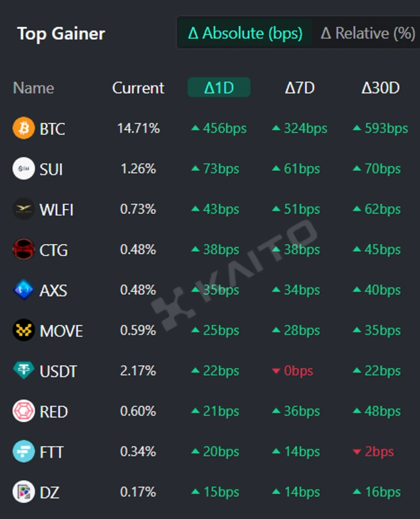Click the USDT Tether icon
This screenshot has height=519, width=420.
(24, 371)
